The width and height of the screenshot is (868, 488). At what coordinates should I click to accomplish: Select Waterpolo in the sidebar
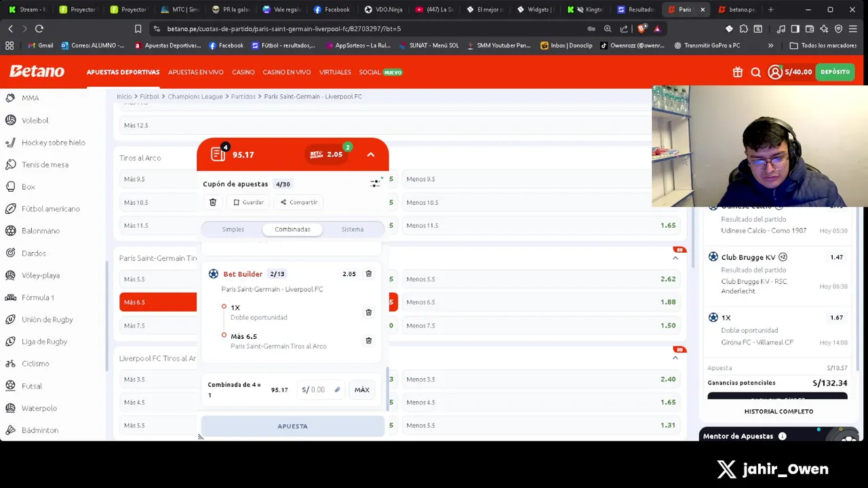click(39, 408)
